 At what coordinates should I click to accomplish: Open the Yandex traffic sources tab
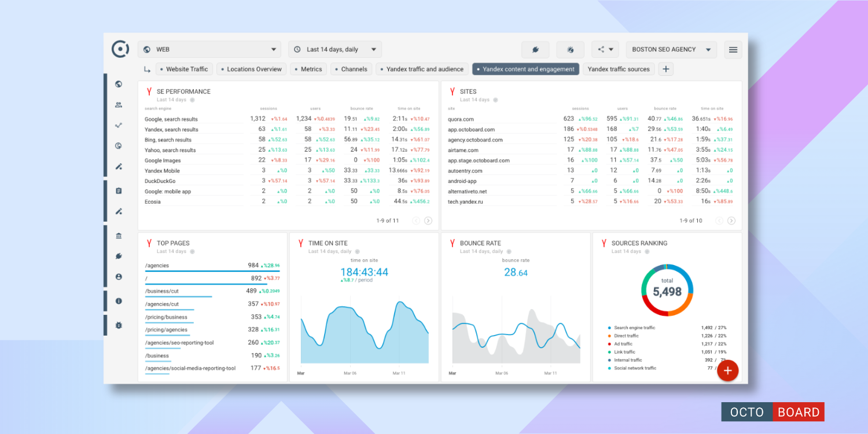pyautogui.click(x=619, y=69)
